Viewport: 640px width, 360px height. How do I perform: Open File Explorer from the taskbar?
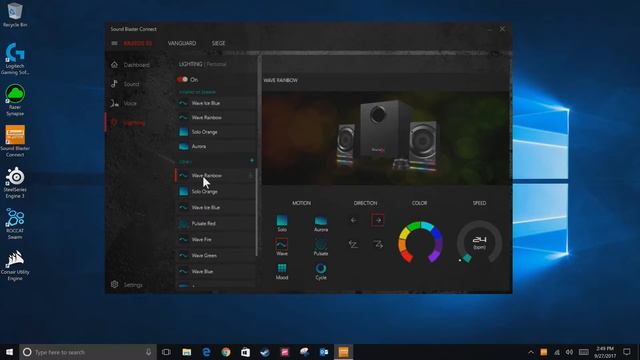pos(187,352)
